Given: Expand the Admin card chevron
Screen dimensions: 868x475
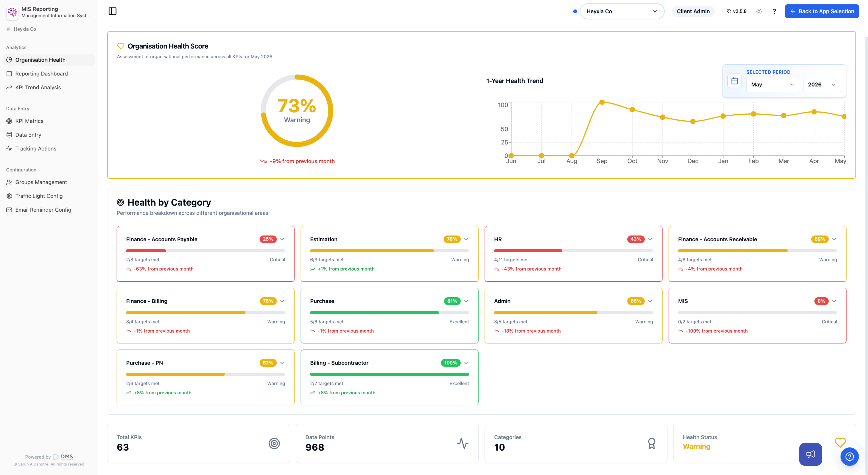Looking at the screenshot, I should click(650, 301).
